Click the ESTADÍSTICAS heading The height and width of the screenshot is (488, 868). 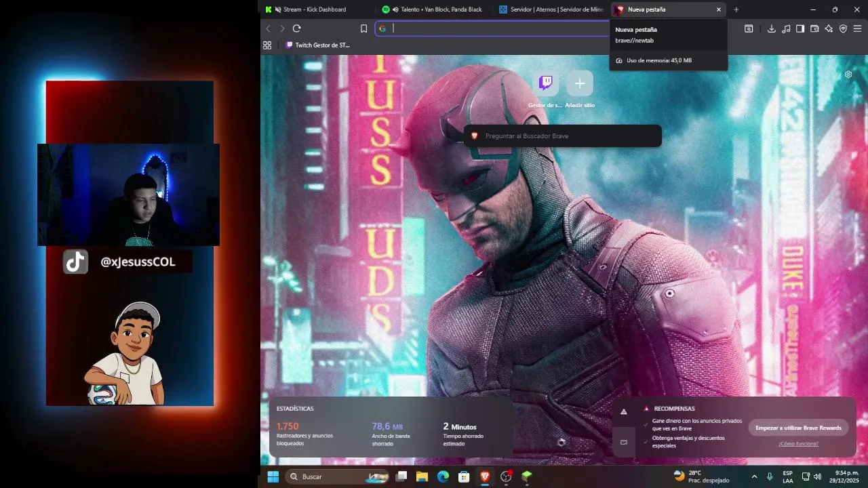pos(295,409)
